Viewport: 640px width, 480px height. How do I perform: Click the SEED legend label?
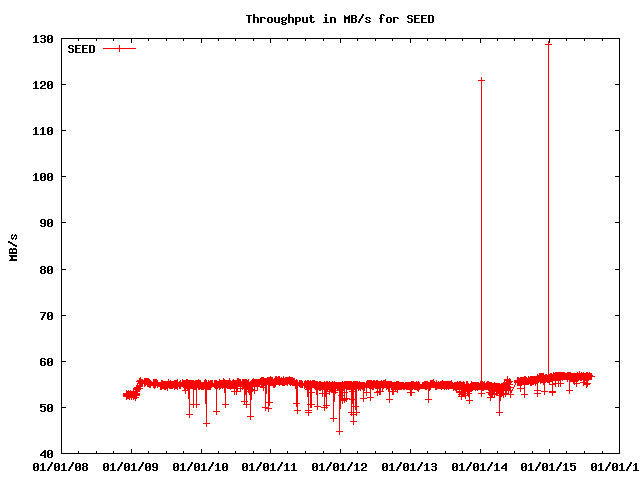click(81, 48)
